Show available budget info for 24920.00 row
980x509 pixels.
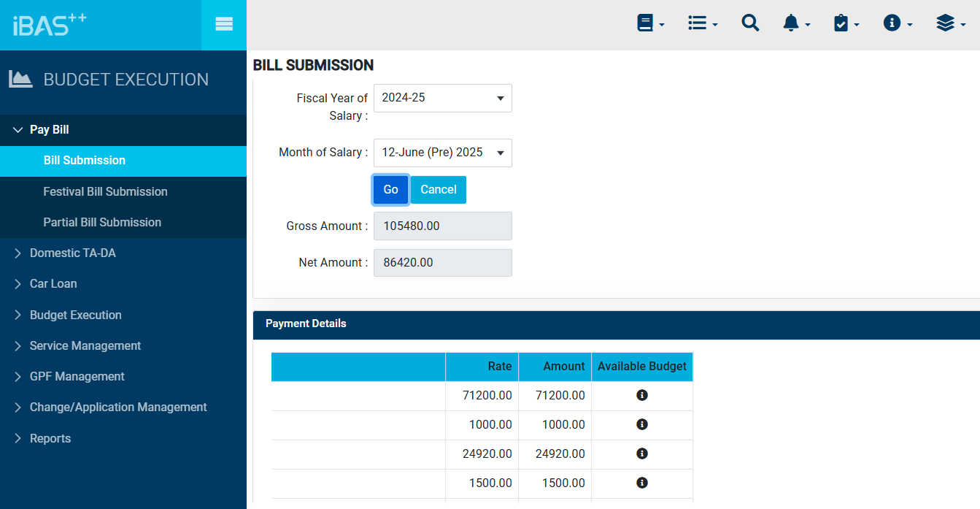click(x=642, y=453)
